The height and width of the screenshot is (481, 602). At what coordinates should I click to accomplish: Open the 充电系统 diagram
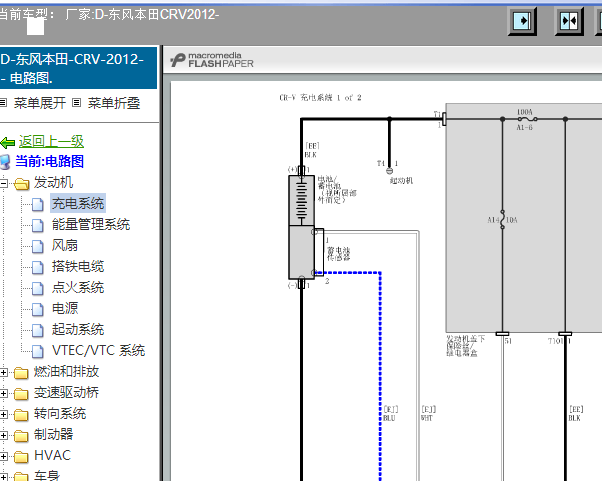(78, 203)
